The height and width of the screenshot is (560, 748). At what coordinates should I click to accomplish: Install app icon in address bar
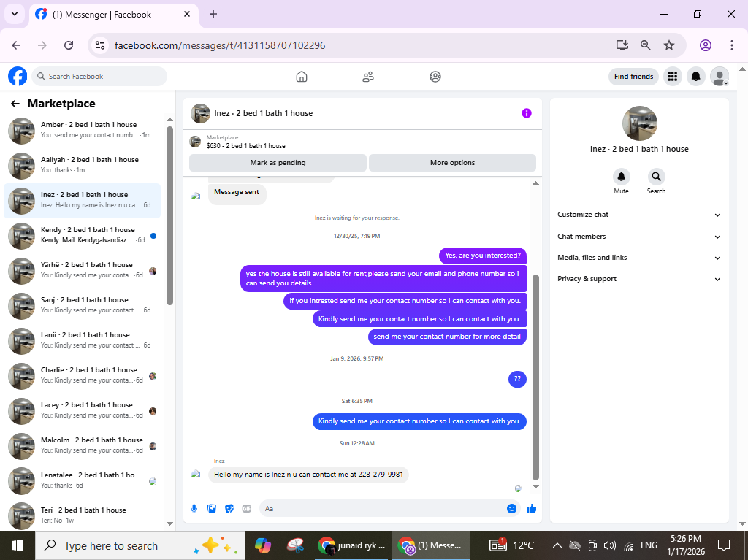(x=622, y=45)
